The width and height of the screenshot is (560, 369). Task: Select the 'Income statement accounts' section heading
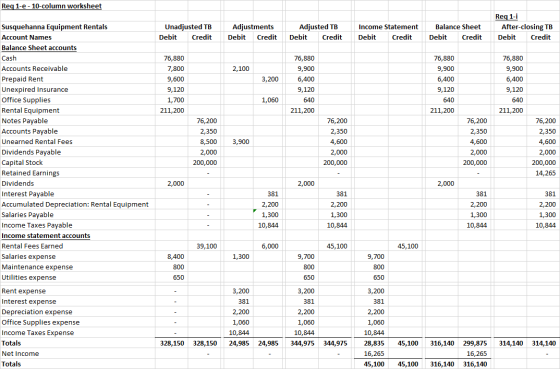(46, 236)
